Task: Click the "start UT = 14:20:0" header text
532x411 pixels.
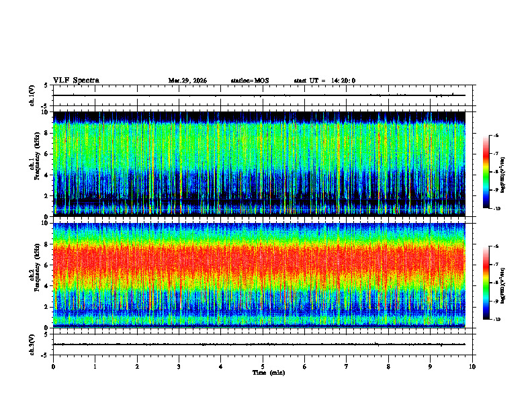Action: [x=324, y=81]
